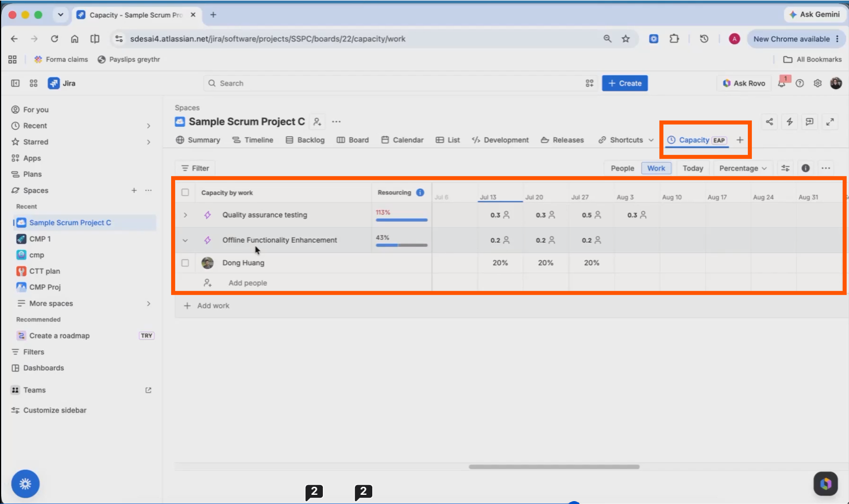Image resolution: width=849 pixels, height=504 pixels.
Task: Open the Chrome tab search dropdown
Action: (x=60, y=15)
